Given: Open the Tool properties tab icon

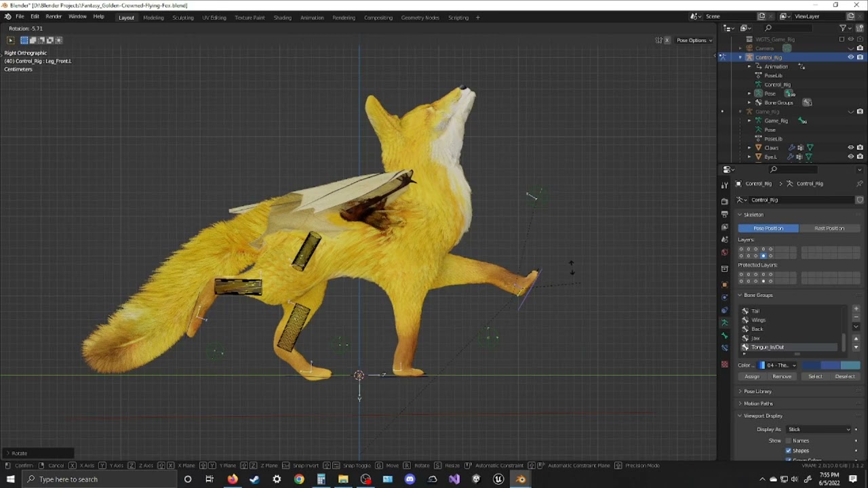Looking at the screenshot, I should click(724, 184).
